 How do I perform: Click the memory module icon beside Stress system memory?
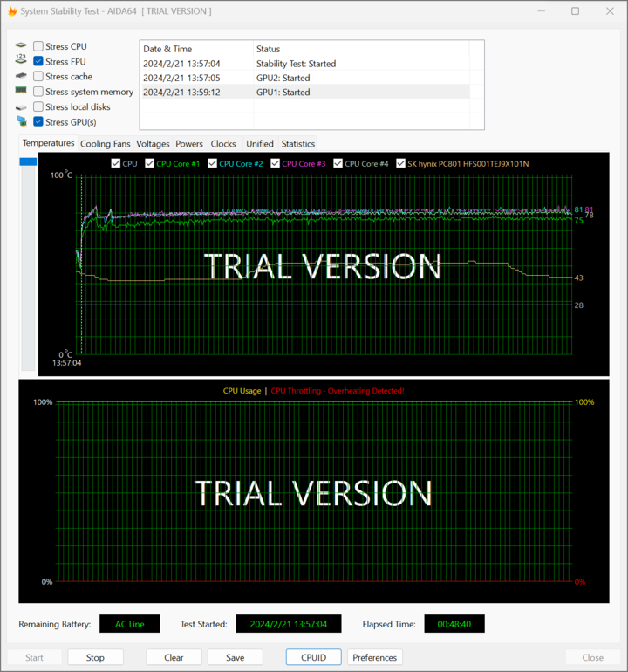[x=21, y=92]
